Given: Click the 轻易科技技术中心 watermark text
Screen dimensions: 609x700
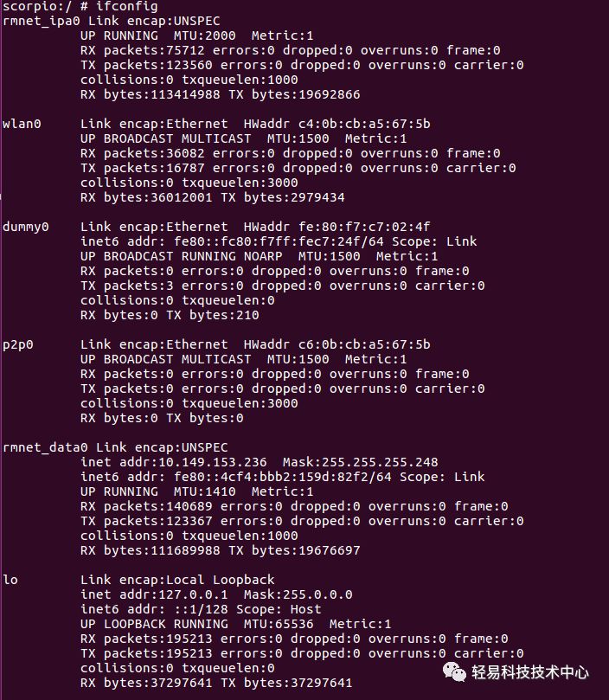Looking at the screenshot, I should coord(530,671).
